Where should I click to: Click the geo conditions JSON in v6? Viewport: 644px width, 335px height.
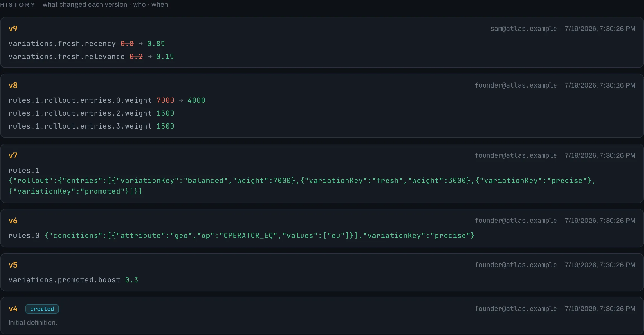click(259, 236)
